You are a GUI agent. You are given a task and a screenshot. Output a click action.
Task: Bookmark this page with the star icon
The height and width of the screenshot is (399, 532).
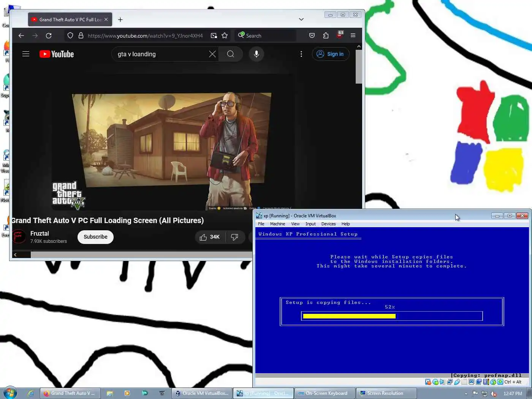225,35
